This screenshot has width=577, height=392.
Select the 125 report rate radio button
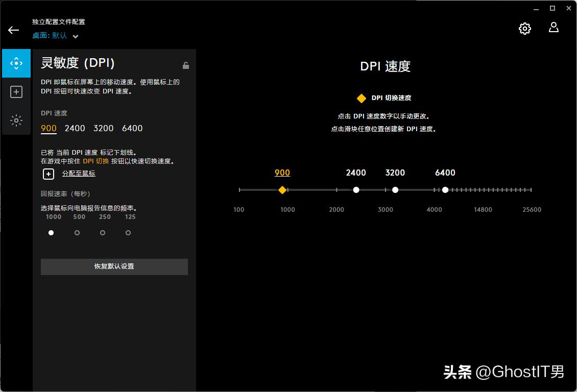coord(128,232)
